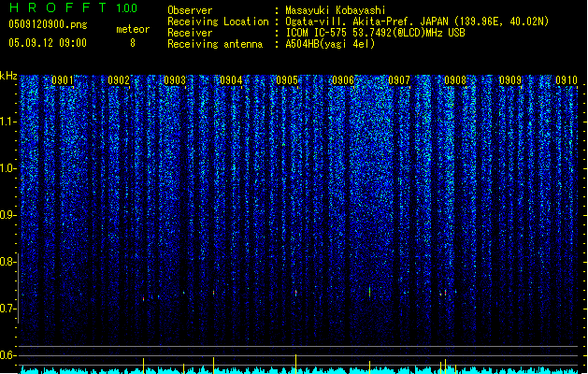Click the 0906 time marker

(x=343, y=80)
